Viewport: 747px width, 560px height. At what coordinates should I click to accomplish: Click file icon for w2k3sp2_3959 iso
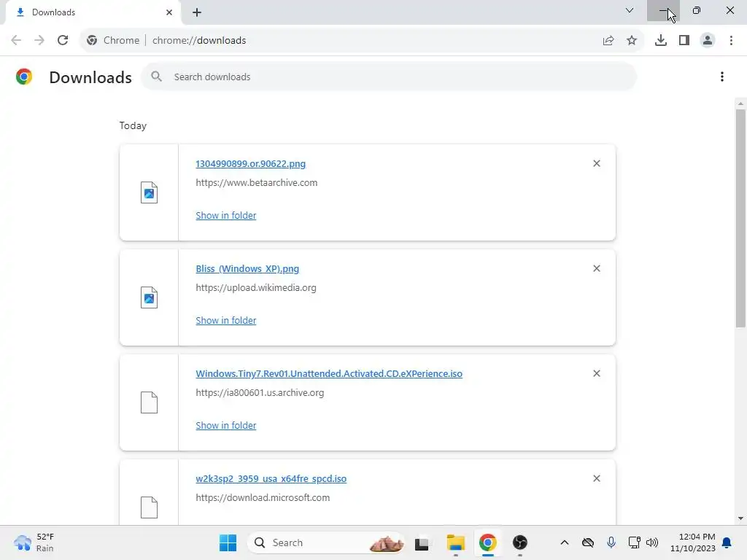click(x=149, y=507)
